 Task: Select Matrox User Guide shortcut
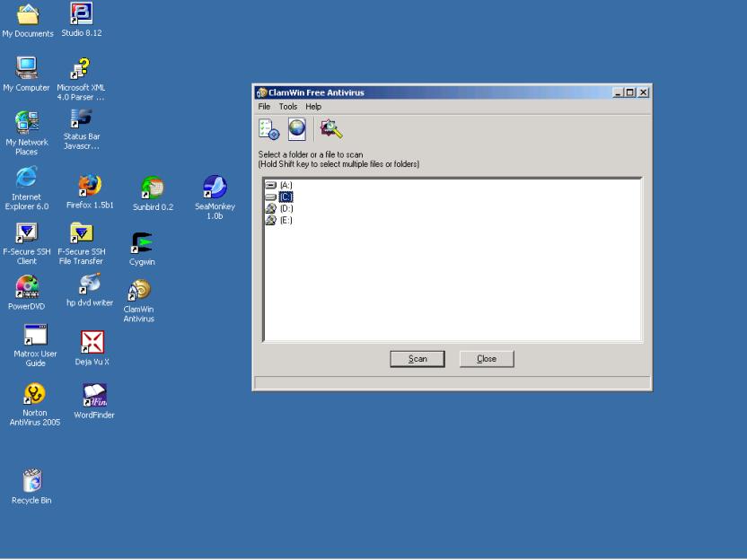(x=35, y=346)
